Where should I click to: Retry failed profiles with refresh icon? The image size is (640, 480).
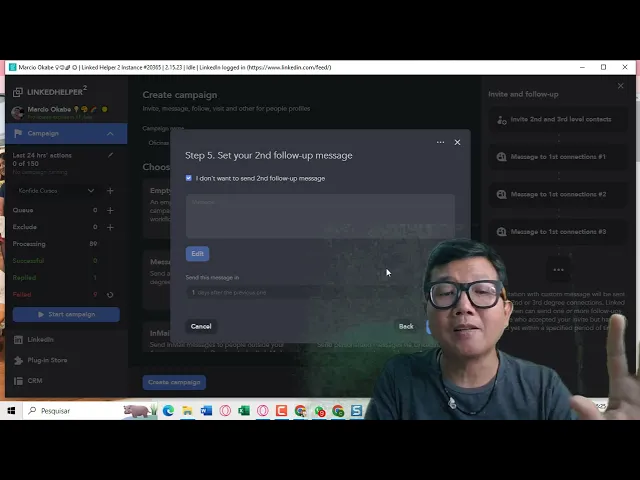tap(110, 295)
